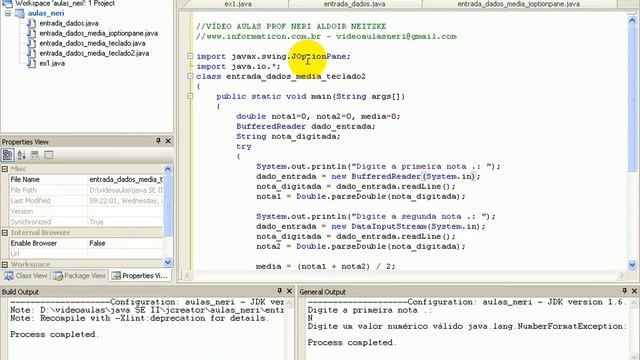
Task: Pin the Build Output panel
Action: click(280, 291)
